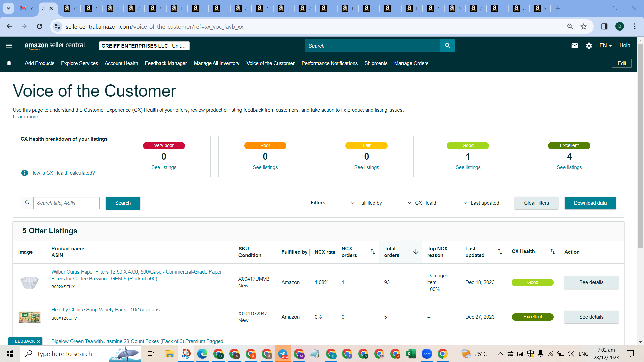Open How is CX Health calculated link
The height and width of the screenshot is (362, 644).
(62, 173)
